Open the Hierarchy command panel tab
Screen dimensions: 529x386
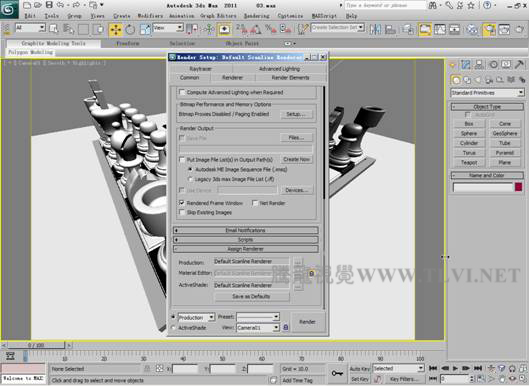479,64
